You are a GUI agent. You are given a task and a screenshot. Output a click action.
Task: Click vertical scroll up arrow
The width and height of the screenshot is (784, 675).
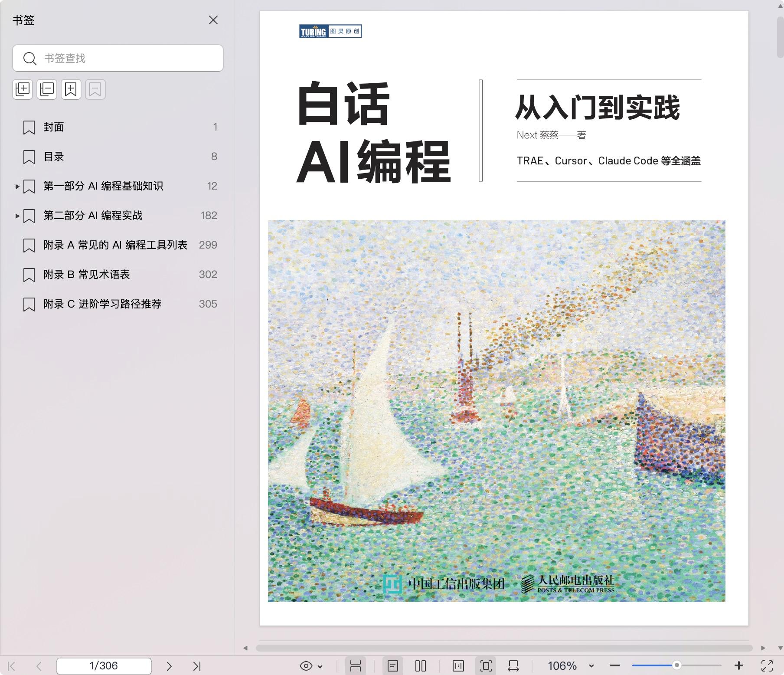pos(780,6)
